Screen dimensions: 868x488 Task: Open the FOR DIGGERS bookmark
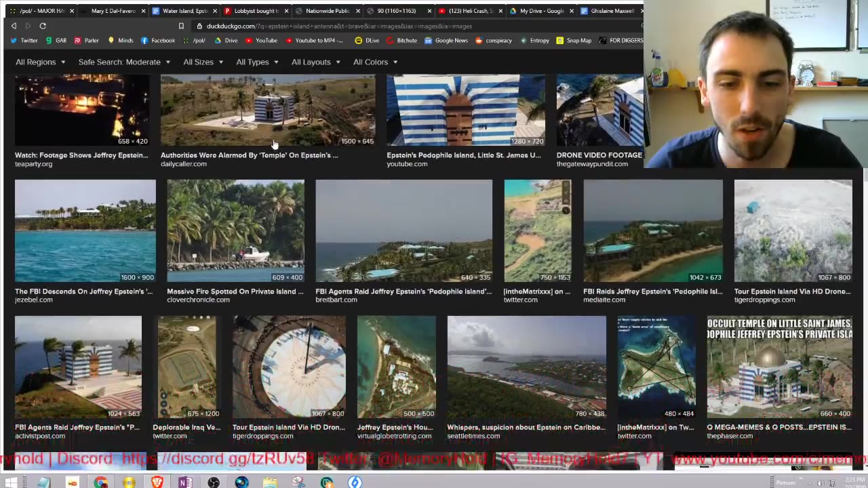pyautogui.click(x=620, y=41)
